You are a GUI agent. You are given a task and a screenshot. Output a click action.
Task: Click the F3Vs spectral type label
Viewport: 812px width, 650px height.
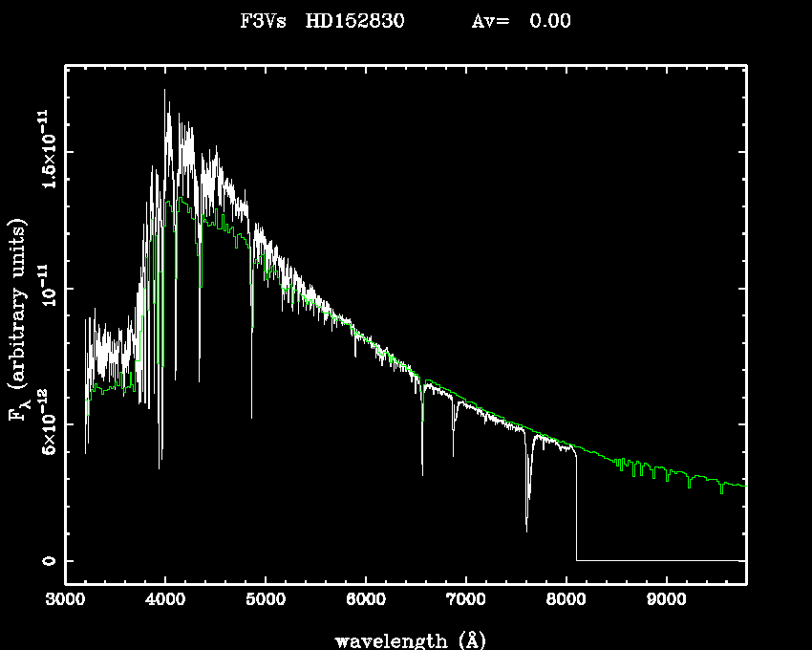(x=263, y=21)
